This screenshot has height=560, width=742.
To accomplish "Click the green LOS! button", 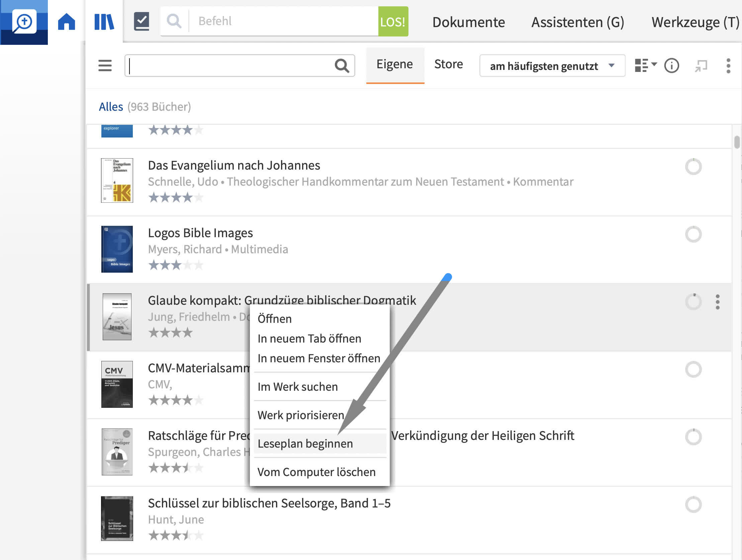I will pyautogui.click(x=393, y=21).
